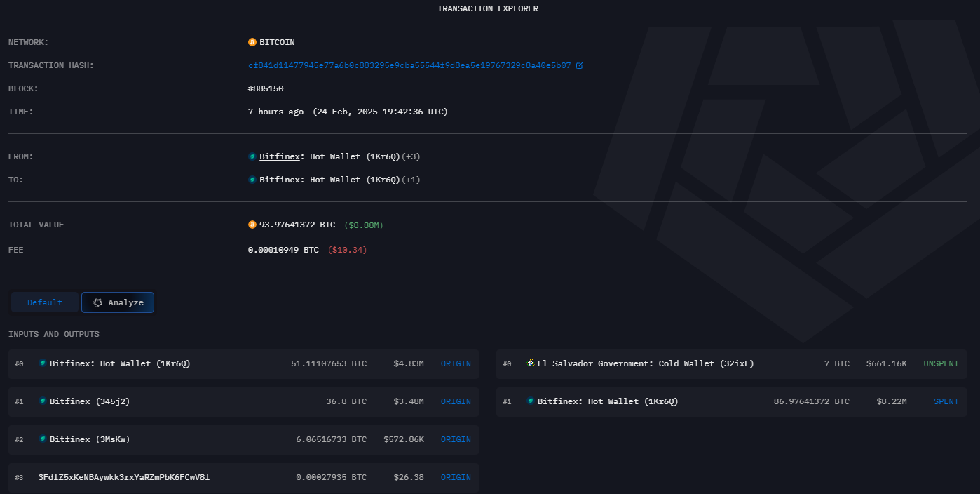The width and height of the screenshot is (980, 494).
Task: Click the BITCOIN network name
Action: [x=277, y=42]
